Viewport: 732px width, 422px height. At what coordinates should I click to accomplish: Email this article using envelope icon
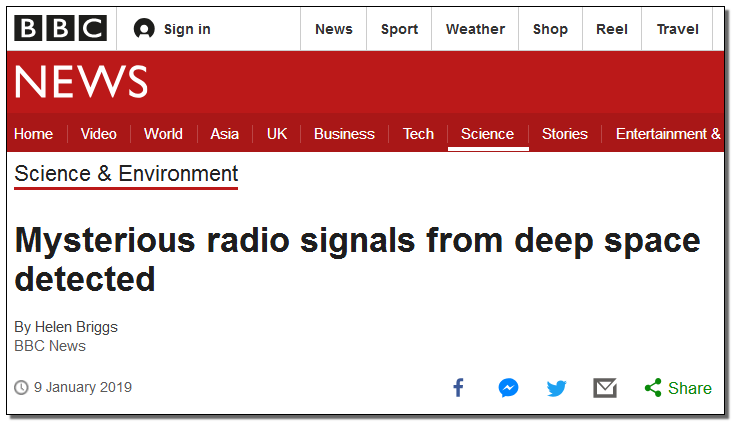click(x=605, y=388)
